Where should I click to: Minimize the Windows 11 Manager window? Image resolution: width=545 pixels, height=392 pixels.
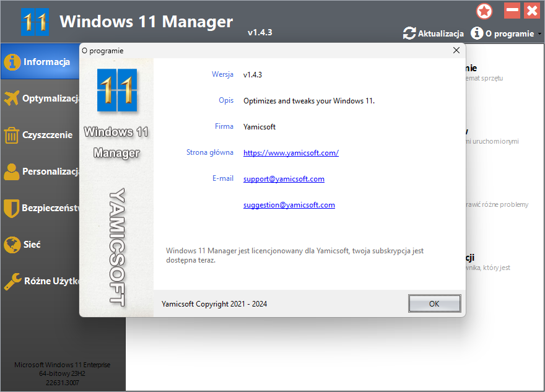tap(512, 11)
